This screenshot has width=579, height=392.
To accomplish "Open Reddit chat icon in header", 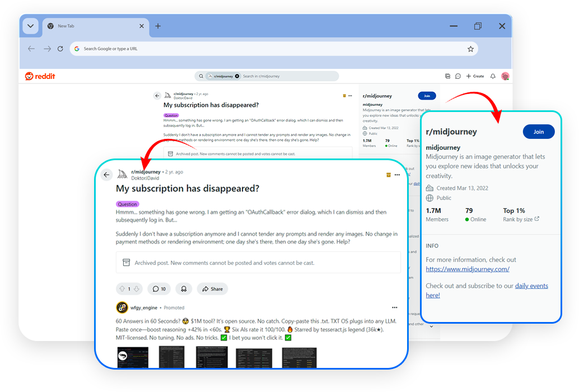I will (458, 76).
